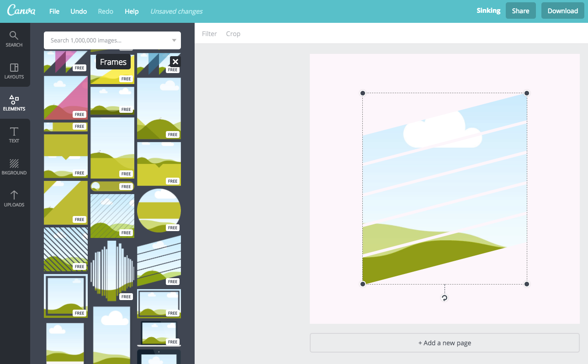Click Undo in the top toolbar
Screen dimensions: 588x364
tap(78, 11)
